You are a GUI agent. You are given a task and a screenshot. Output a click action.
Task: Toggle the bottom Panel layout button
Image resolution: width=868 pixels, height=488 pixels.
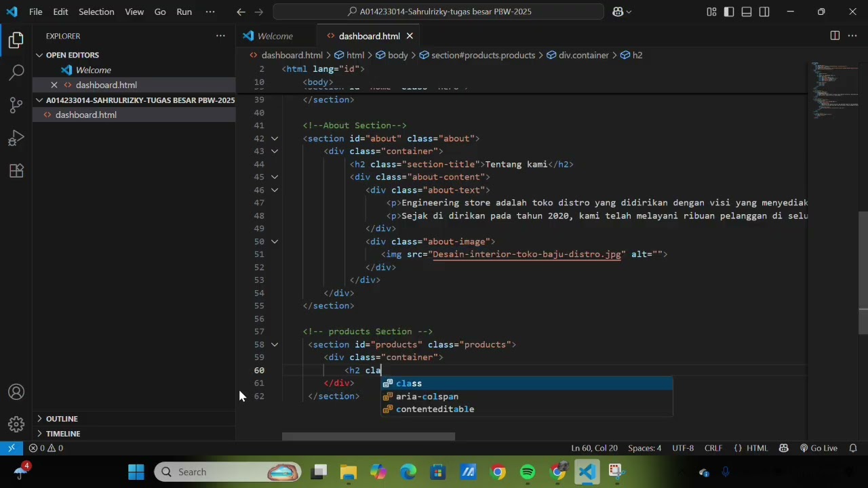pyautogui.click(x=747, y=12)
